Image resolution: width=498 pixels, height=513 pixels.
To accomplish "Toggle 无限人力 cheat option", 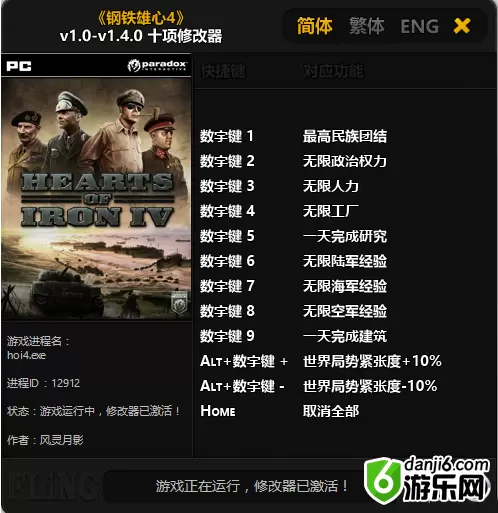I will (x=331, y=186).
